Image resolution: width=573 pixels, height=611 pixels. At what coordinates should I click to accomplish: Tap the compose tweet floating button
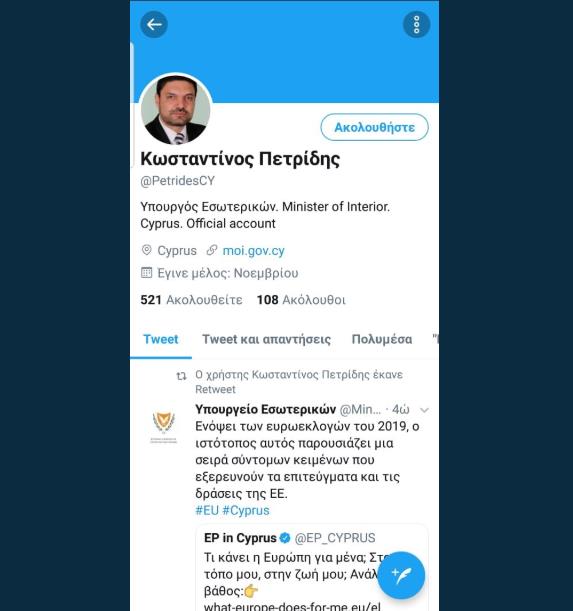(401, 575)
